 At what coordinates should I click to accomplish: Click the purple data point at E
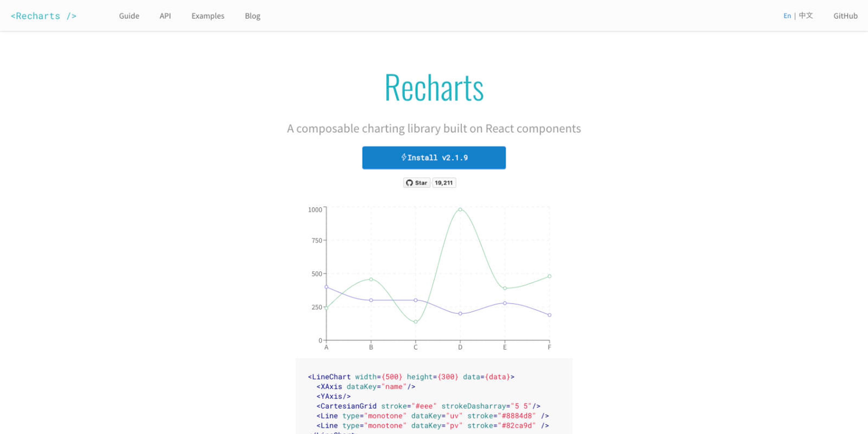click(x=505, y=303)
